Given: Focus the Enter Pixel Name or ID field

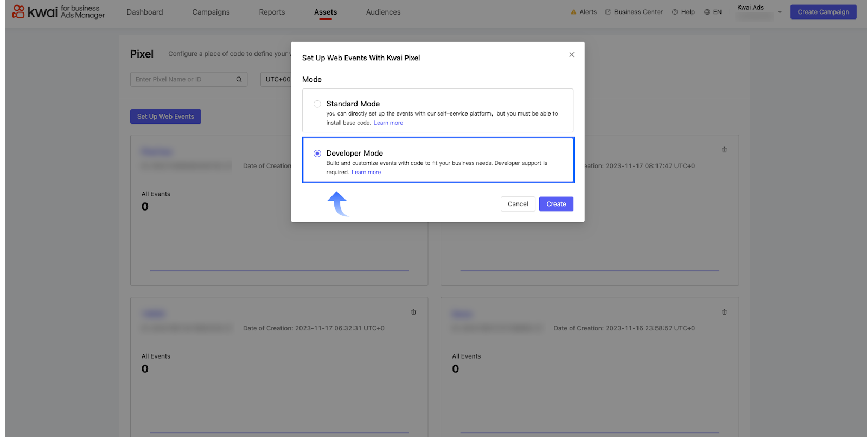Looking at the screenshot, I should point(183,80).
